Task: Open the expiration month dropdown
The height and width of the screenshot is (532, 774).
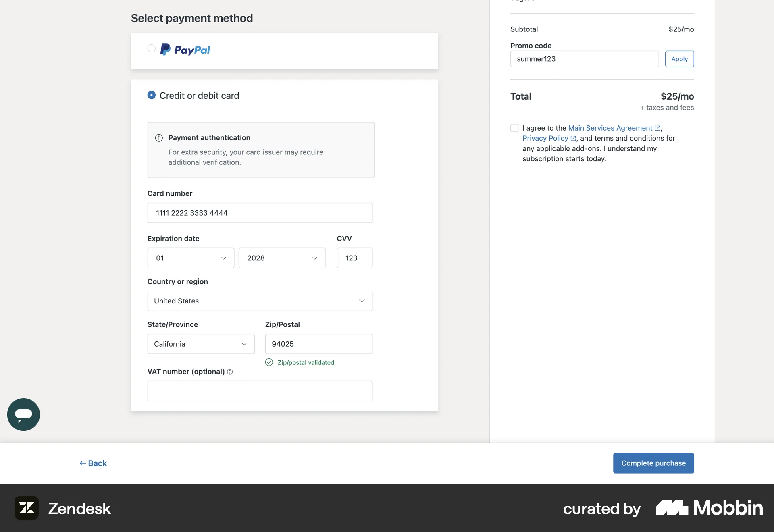Action: pyautogui.click(x=190, y=258)
